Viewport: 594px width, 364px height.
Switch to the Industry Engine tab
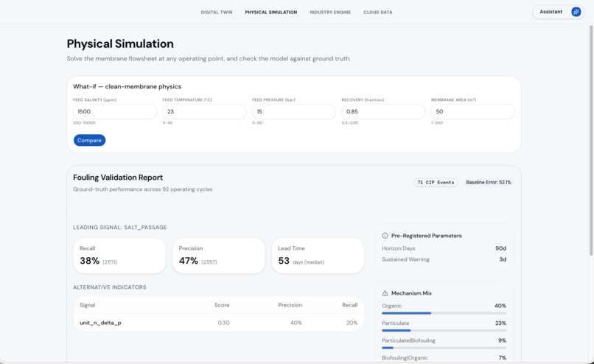pyautogui.click(x=330, y=12)
